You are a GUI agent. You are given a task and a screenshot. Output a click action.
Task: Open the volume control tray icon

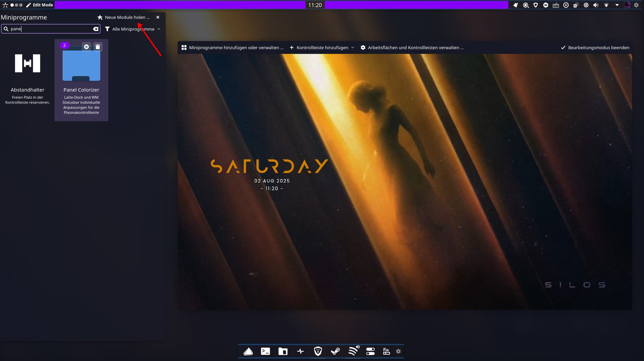596,5
